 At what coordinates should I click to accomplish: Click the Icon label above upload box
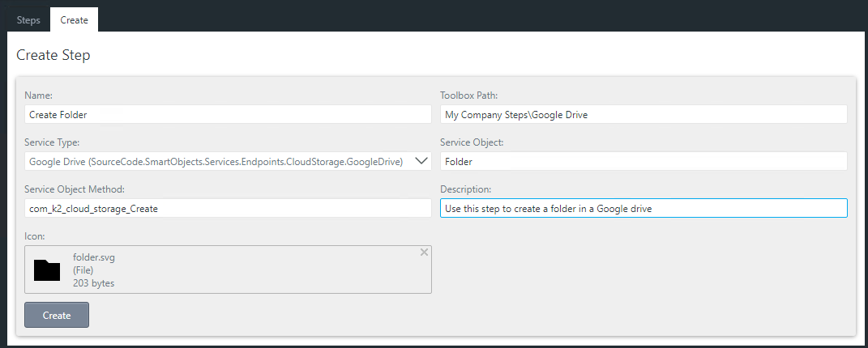point(34,236)
